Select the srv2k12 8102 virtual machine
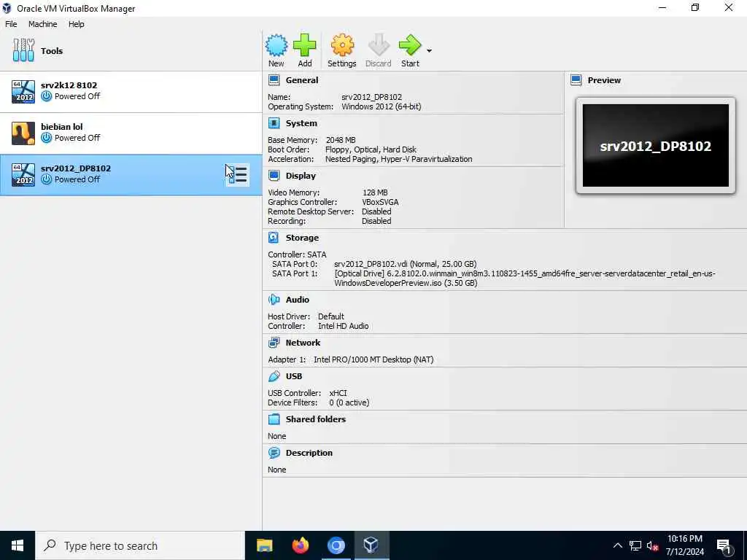 point(131,91)
